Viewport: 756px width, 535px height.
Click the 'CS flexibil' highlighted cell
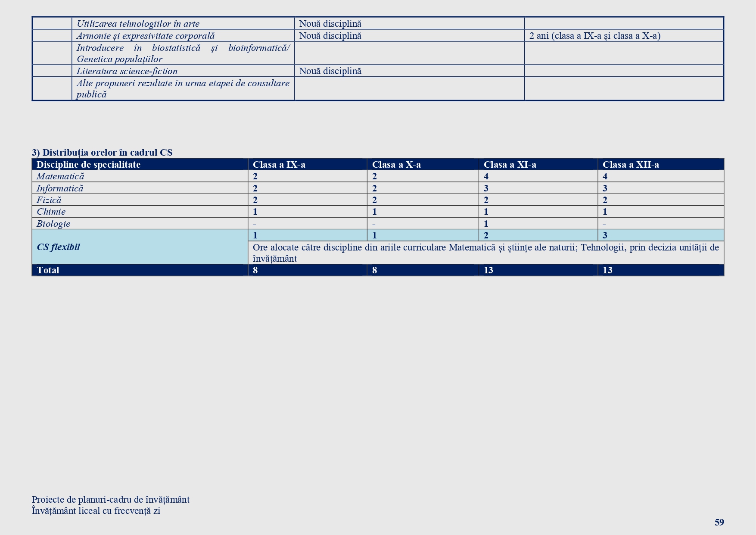[x=58, y=247]
